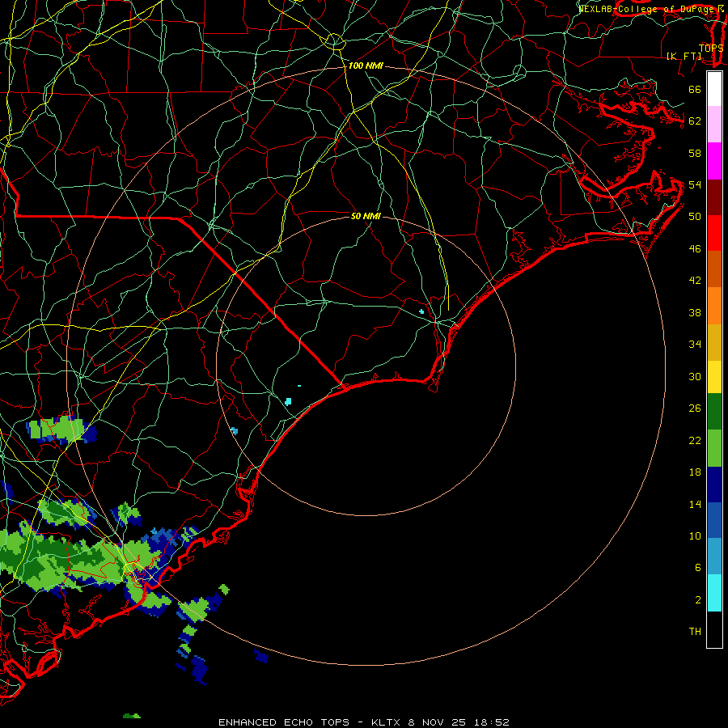Viewport: 728px width, 728px height.
Task: Click the "TOPS" legend heading
Action: (711, 48)
